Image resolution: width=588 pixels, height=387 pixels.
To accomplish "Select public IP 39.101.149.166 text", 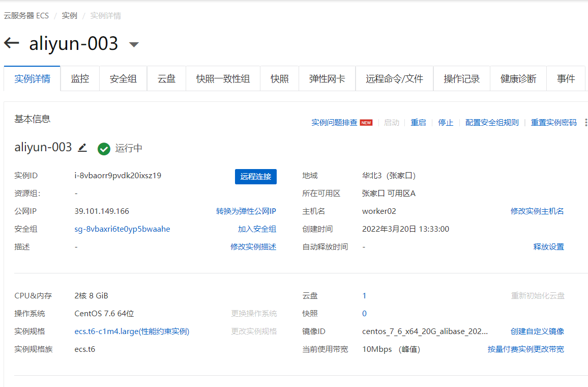I will (x=102, y=211).
